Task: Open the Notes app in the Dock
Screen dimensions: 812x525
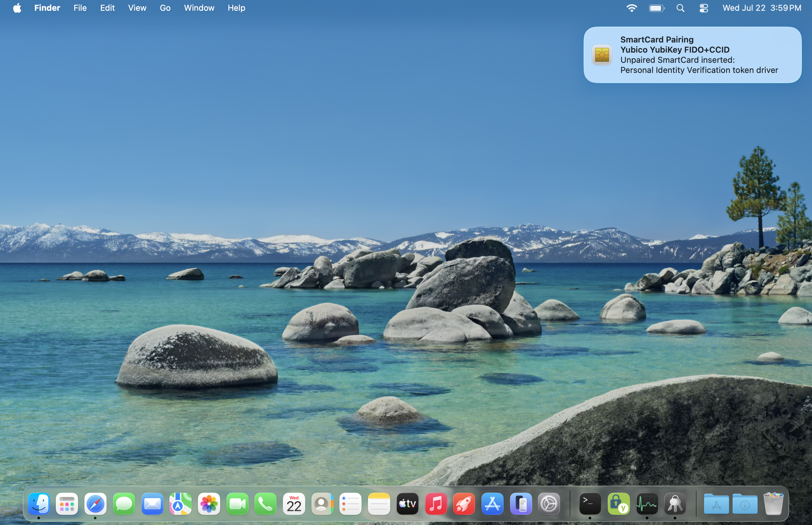Action: click(x=379, y=503)
